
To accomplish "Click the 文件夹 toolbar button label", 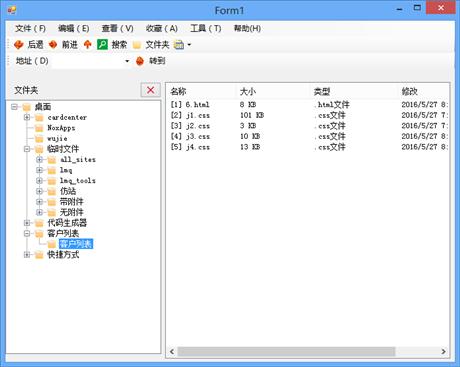I will (157, 44).
